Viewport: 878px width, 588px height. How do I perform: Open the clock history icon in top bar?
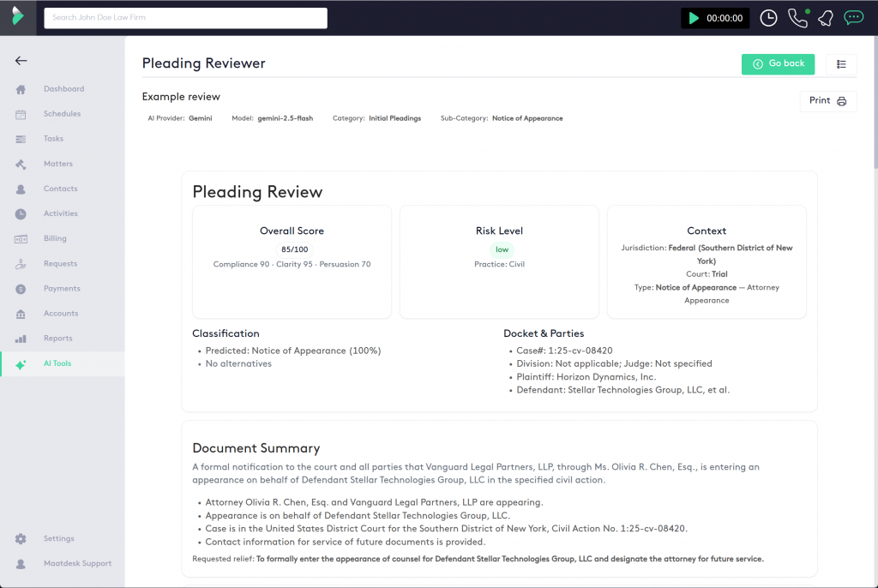[768, 18]
